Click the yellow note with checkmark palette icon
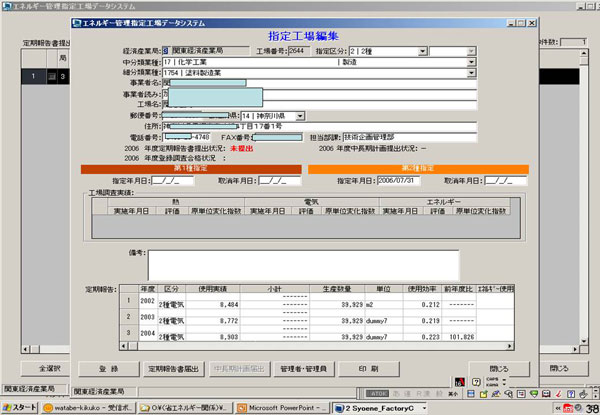The image size is (600, 415). tap(483, 394)
